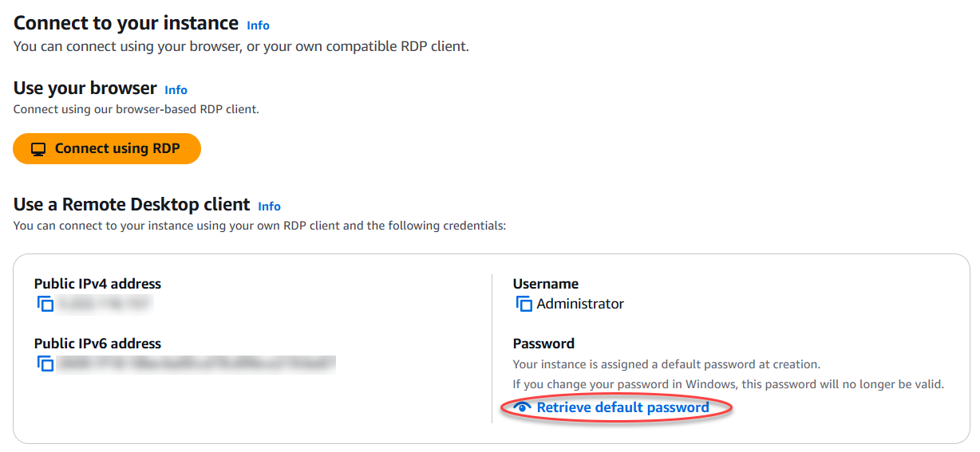Open Info next to Use a Remote Desktop client
The image size is (980, 452).
pos(269,206)
